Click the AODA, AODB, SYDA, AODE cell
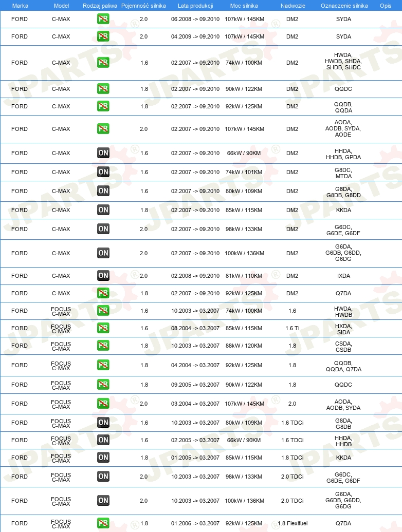402x532 pixels. 343,128
